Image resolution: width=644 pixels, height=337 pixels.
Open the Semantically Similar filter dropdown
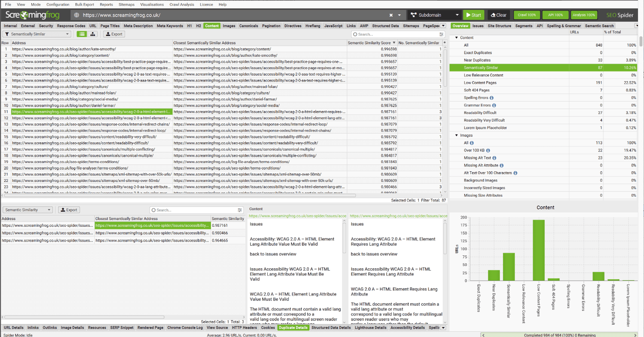pos(37,34)
